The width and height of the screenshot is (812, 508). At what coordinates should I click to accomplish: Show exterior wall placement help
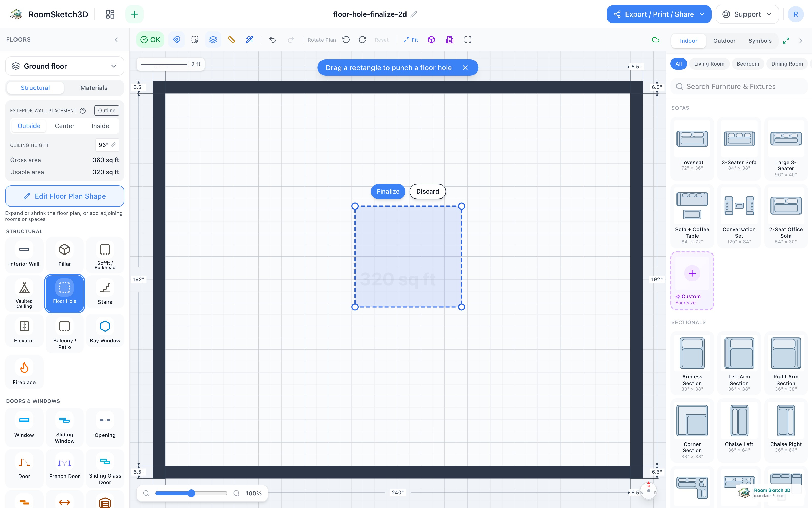pos(82,110)
